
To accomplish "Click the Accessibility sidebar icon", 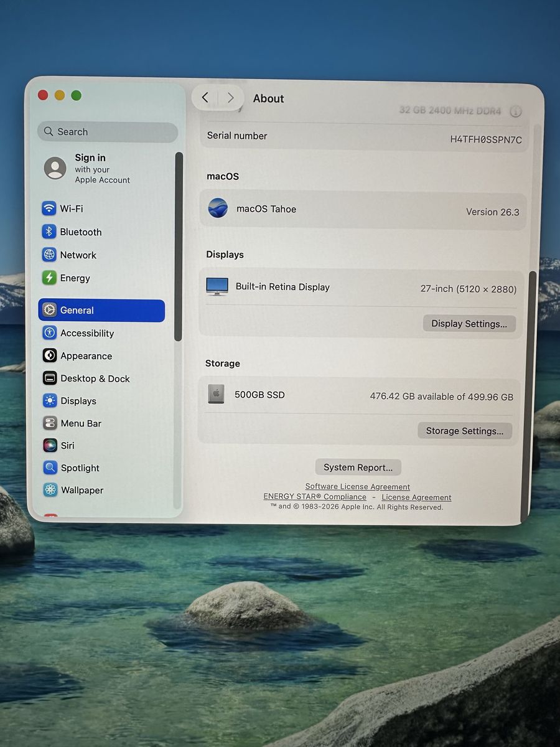I will click(x=50, y=333).
